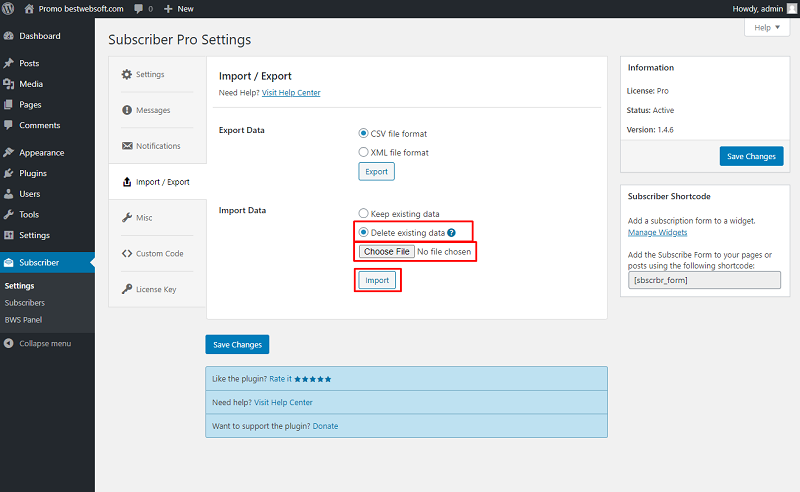Open the BWS Panel submenu item
The image size is (800, 492).
point(23,320)
